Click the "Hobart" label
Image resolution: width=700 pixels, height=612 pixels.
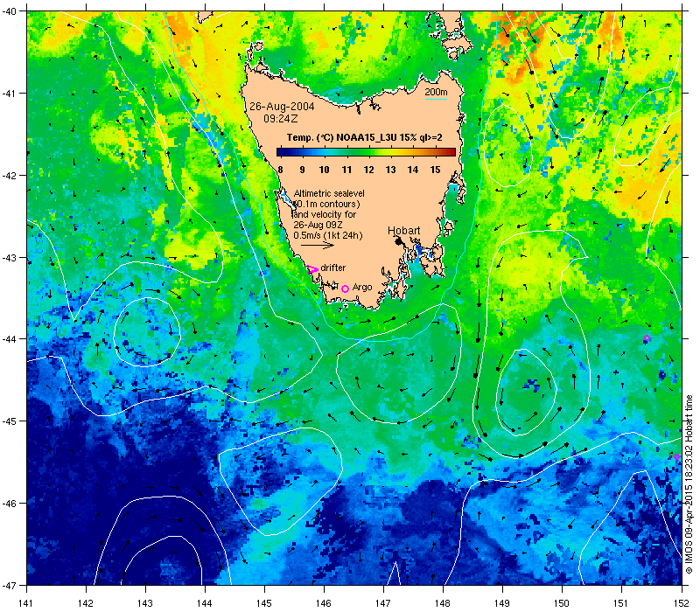pos(403,231)
